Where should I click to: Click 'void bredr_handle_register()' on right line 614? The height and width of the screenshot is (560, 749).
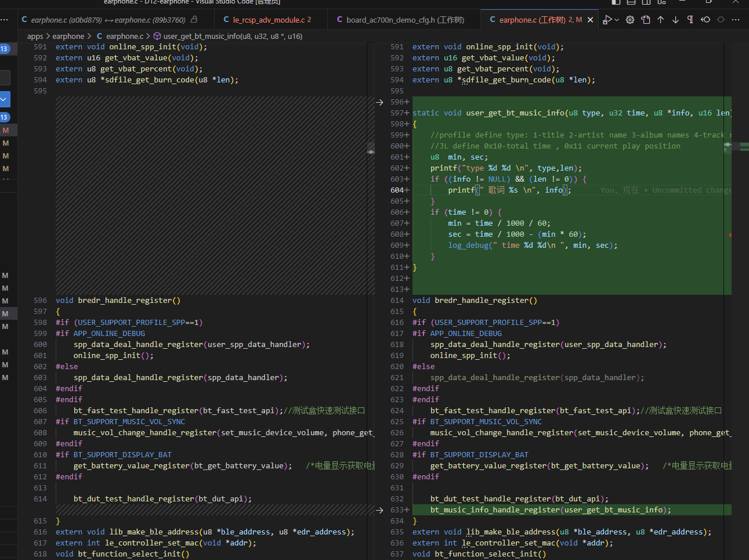point(475,301)
